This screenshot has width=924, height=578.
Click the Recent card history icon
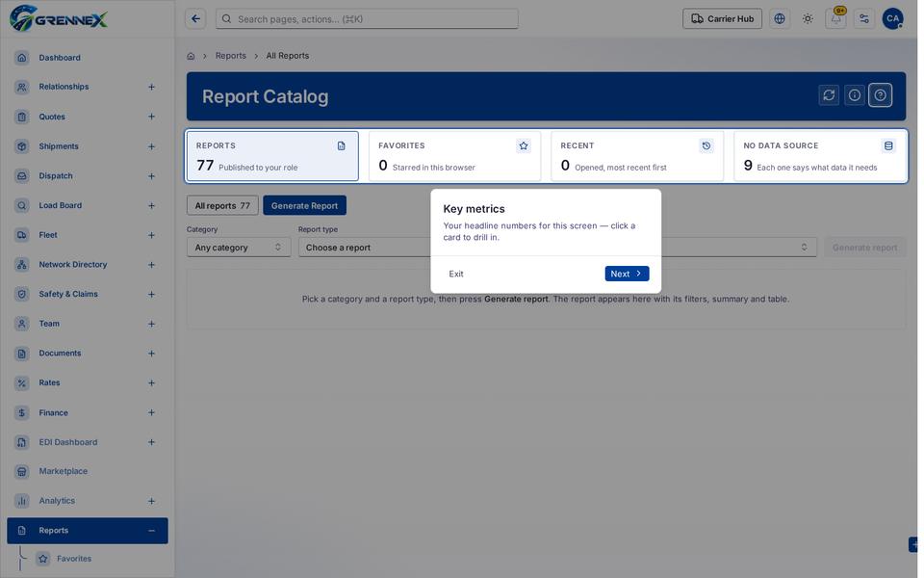pos(706,145)
